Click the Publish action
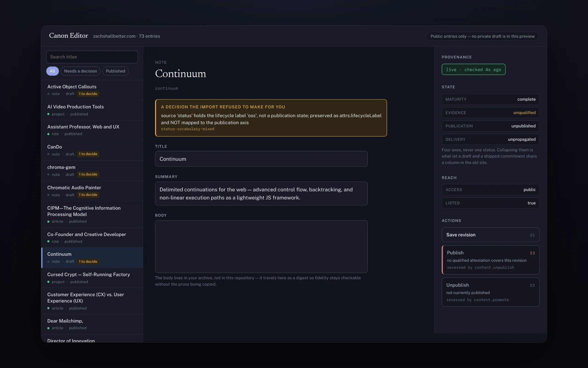This screenshot has width=588, height=368. click(x=490, y=260)
